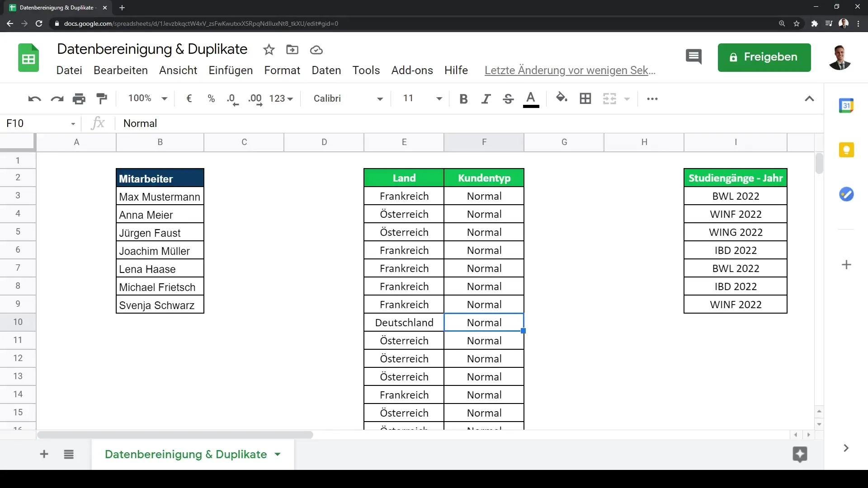Click the strikethrough formatting icon
This screenshot has width=868, height=488.
coord(509,99)
